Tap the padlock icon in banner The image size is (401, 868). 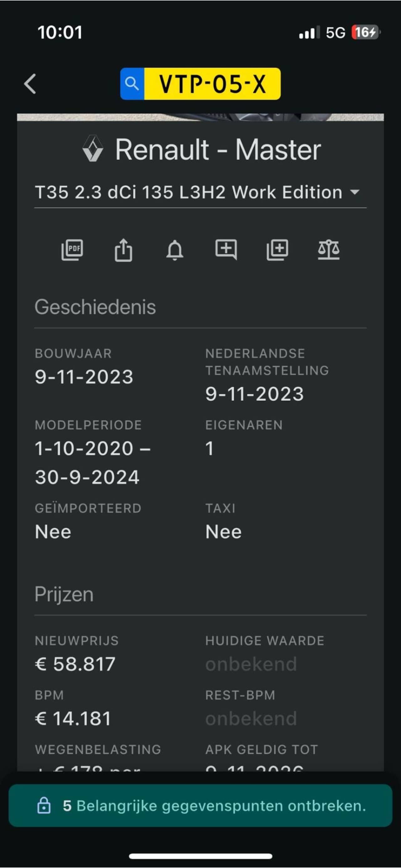(x=44, y=806)
